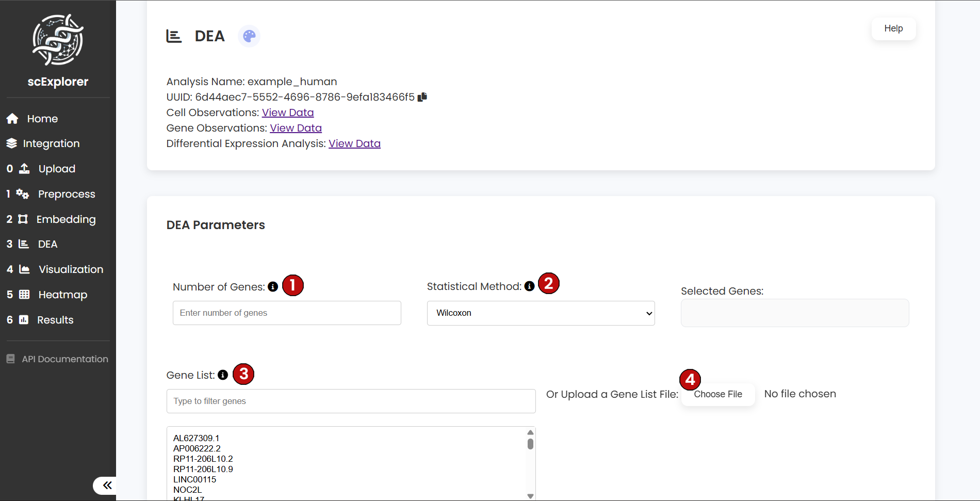This screenshot has height=501, width=980.
Task: Go to the Results section
Action: tap(56, 320)
